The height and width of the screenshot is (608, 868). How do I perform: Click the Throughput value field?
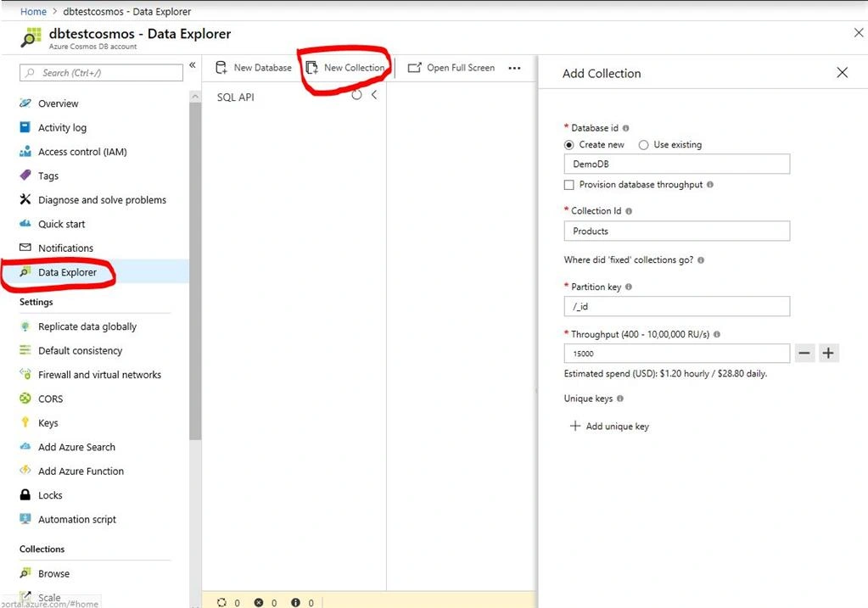[x=676, y=353]
